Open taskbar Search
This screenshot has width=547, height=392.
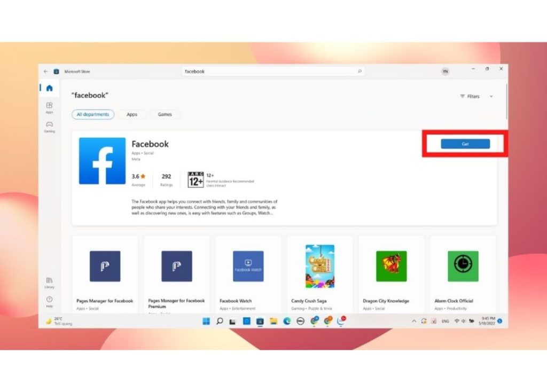pyautogui.click(x=220, y=321)
